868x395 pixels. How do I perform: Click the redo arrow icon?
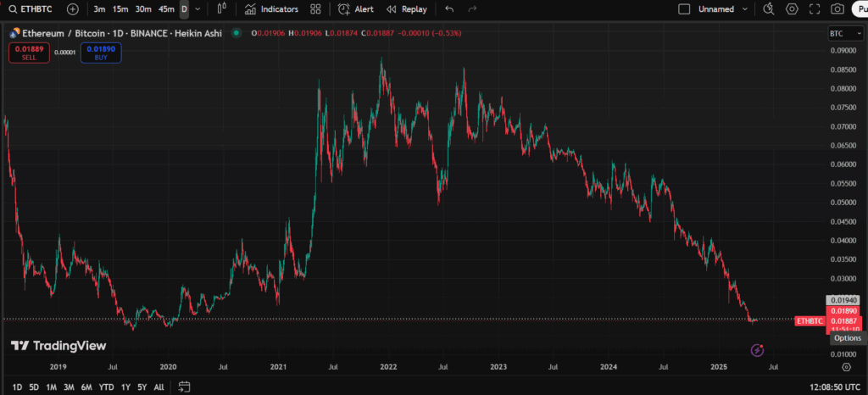[x=472, y=9]
